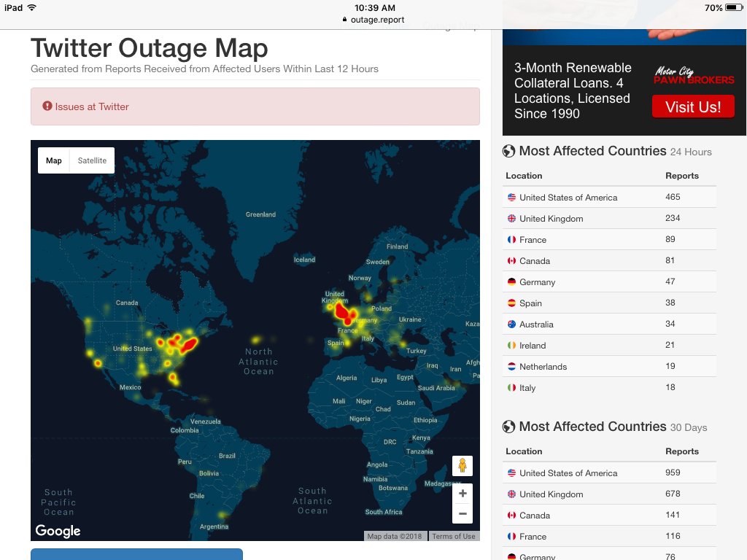Open the Google logo on the map
The width and height of the screenshot is (747, 560).
tap(58, 531)
